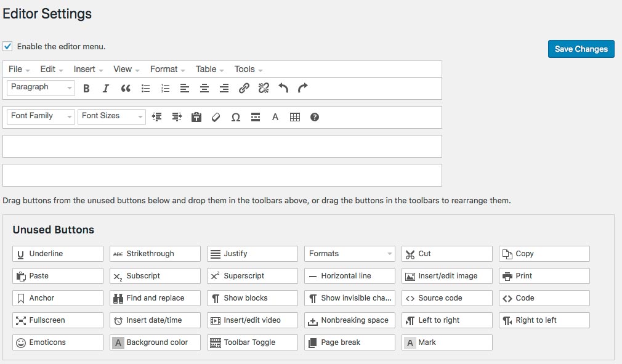This screenshot has width=622, height=364.
Task: Select the Subscript unused button
Action: tap(155, 276)
